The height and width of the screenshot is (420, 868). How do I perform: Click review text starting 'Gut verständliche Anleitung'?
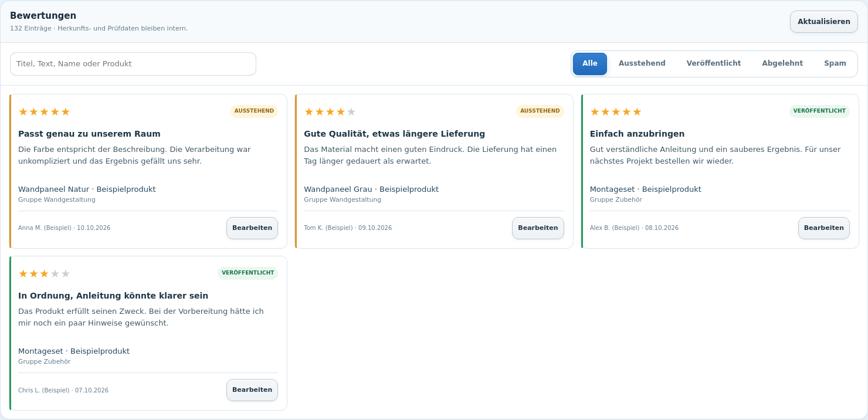(715, 155)
